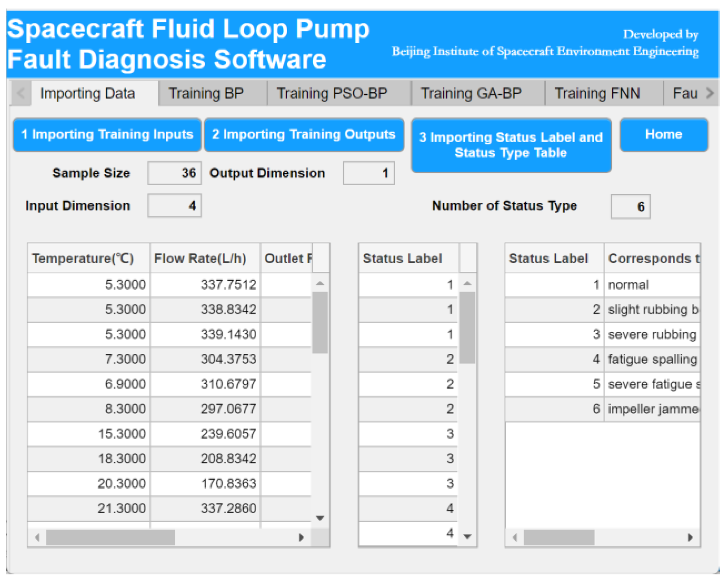Return using the Home button
Image resolution: width=728 pixels, height=584 pixels.
click(663, 134)
